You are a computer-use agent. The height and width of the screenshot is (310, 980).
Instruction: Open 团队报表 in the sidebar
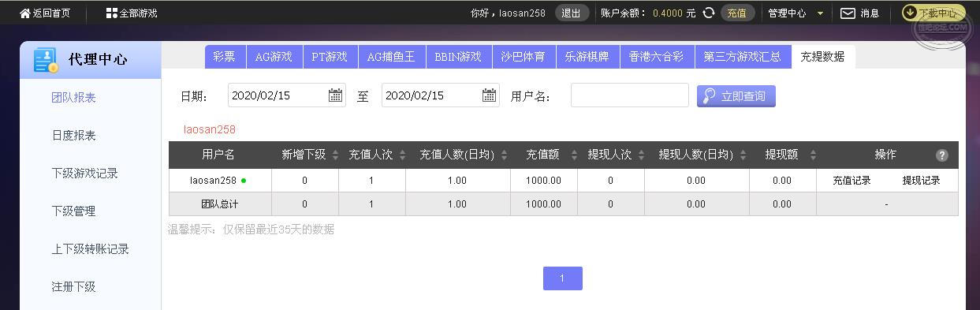pos(74,98)
